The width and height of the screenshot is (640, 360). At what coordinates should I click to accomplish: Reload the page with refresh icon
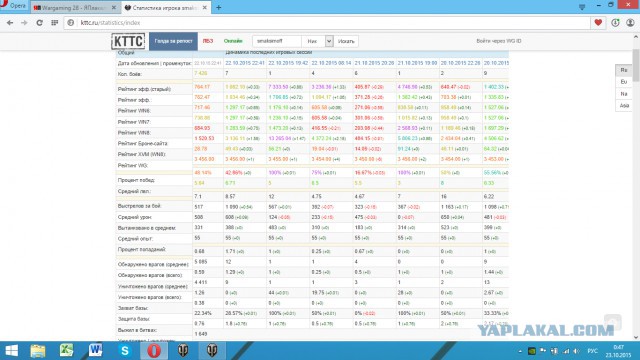(39, 23)
